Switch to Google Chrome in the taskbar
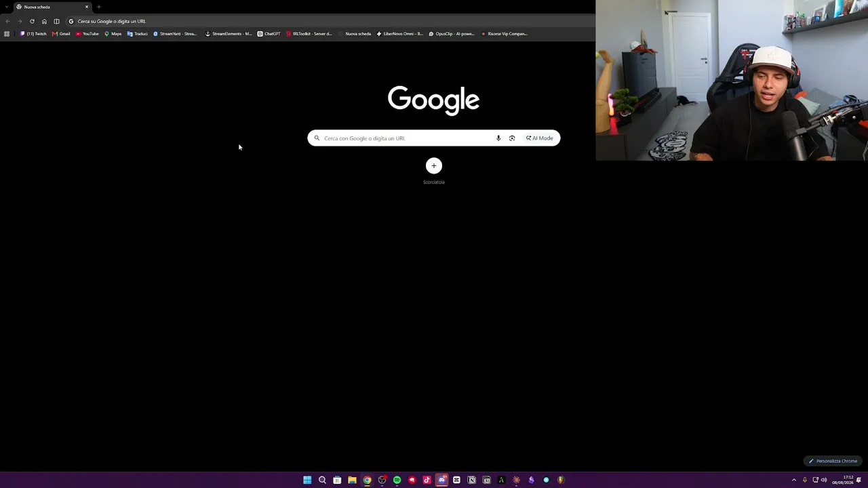This screenshot has height=488, width=868. (x=367, y=480)
